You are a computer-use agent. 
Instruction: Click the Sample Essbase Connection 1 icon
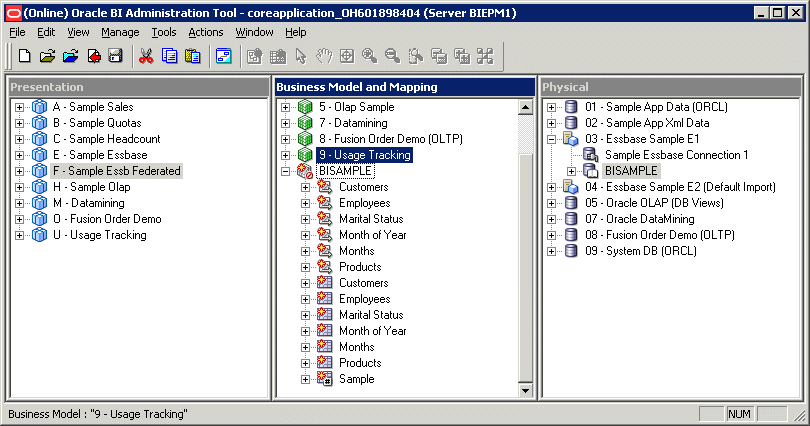tap(590, 155)
